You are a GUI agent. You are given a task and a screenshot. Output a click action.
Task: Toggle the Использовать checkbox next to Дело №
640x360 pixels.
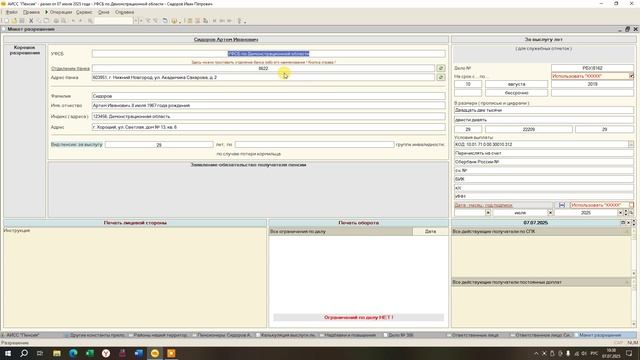(631, 76)
